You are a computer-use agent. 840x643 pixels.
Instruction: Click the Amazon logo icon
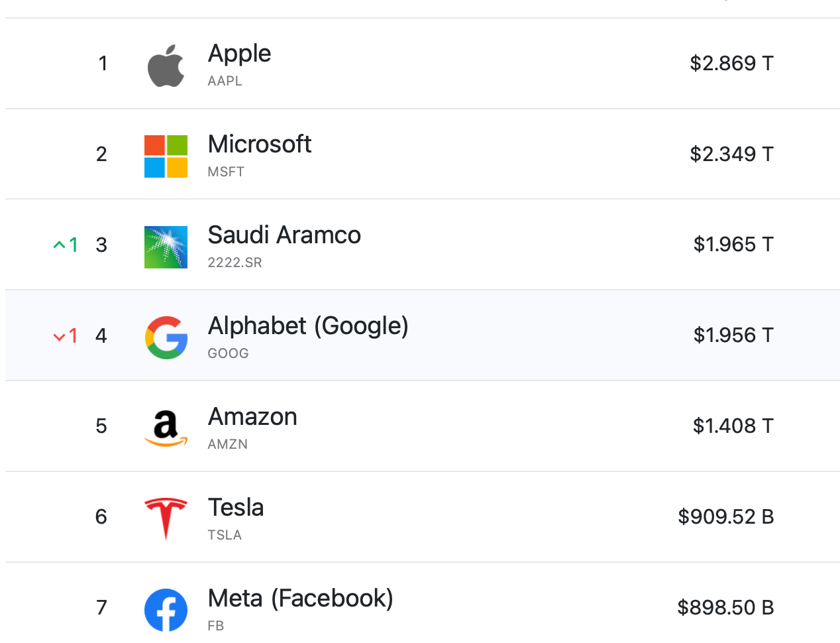click(166, 428)
